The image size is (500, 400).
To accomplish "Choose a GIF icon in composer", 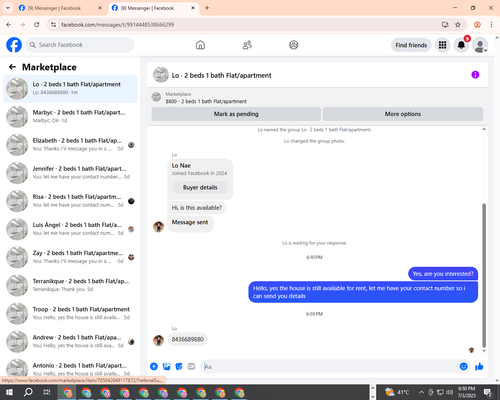I will tap(191, 366).
